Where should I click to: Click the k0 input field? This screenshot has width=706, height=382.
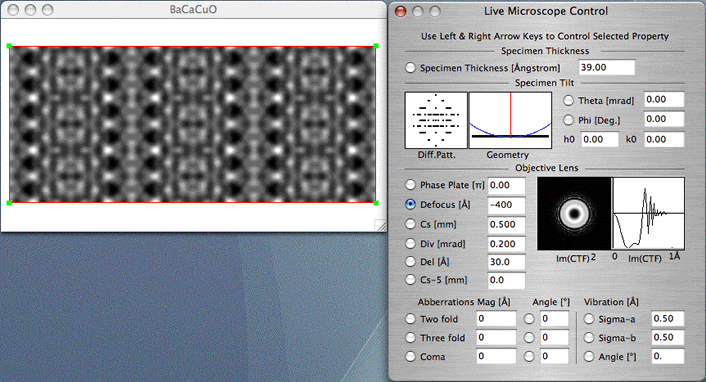click(x=664, y=139)
